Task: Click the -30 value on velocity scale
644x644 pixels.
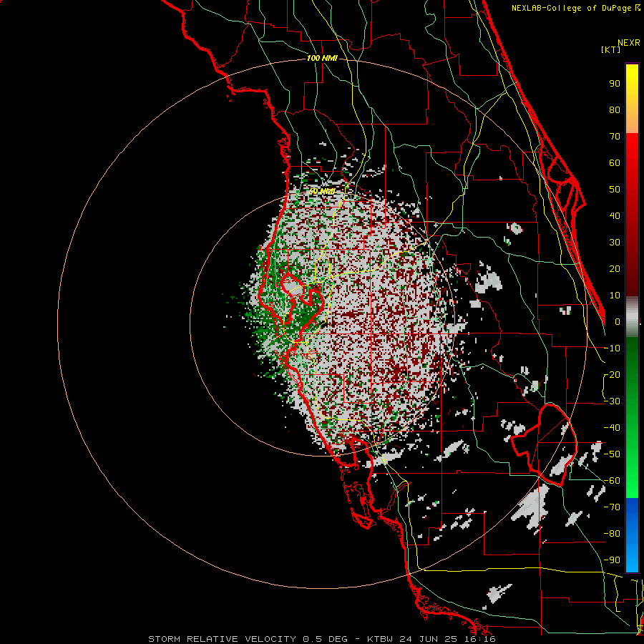Action: click(x=612, y=401)
